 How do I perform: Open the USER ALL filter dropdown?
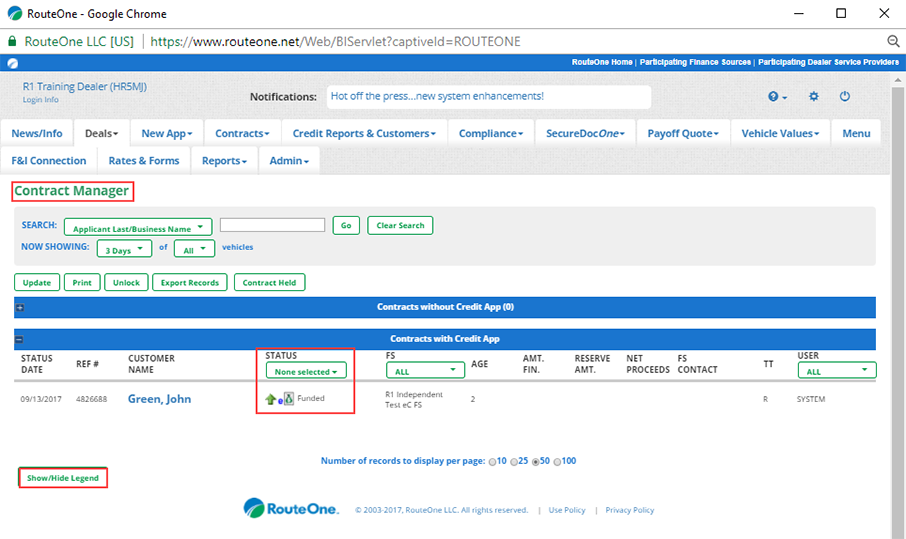coord(837,370)
